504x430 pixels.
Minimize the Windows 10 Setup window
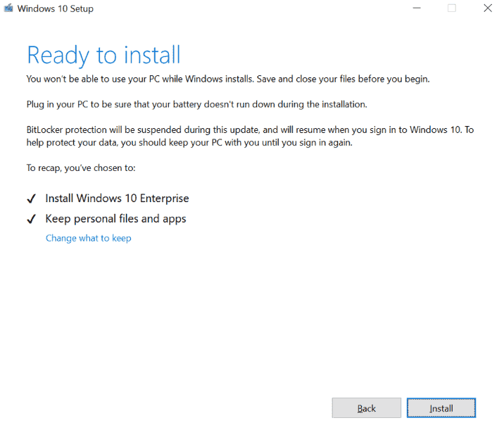(x=417, y=8)
